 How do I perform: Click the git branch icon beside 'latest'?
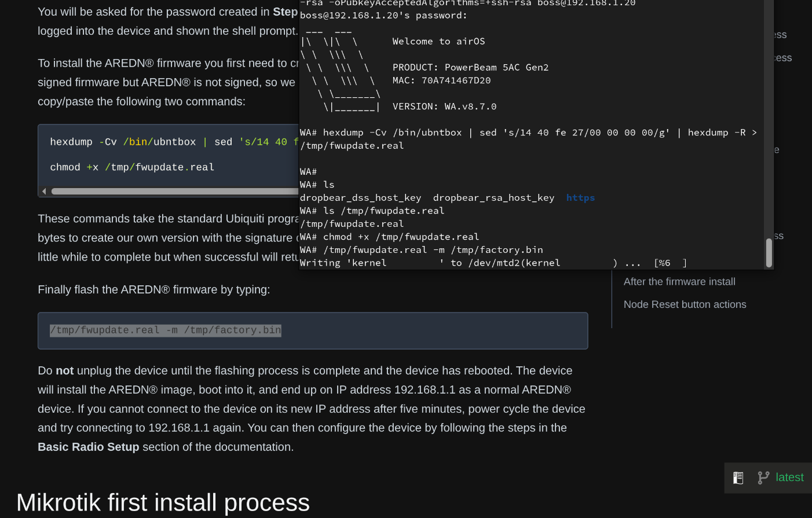(x=764, y=477)
